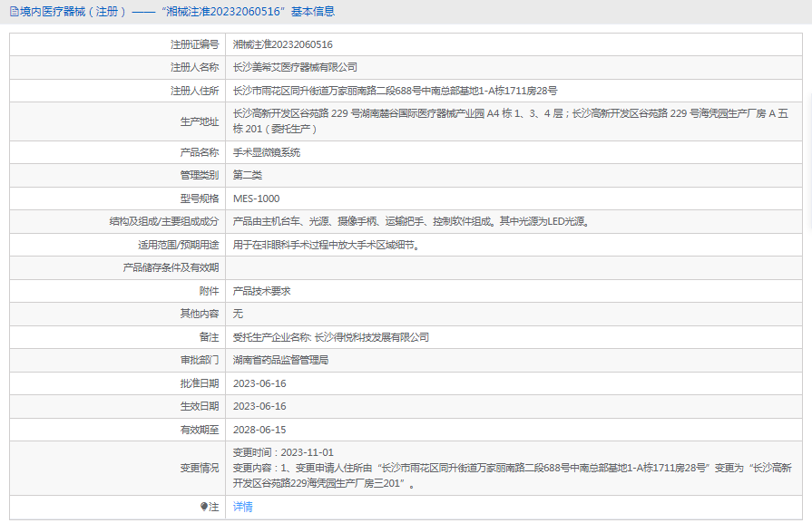This screenshot has width=812, height=523.
Task: Open the 详情 link
Action: (243, 507)
